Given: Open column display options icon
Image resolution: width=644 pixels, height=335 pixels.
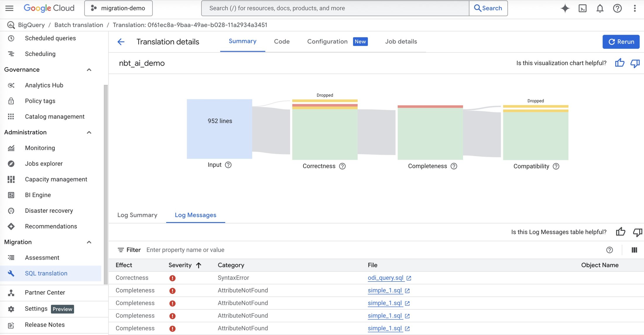Looking at the screenshot, I should (x=634, y=250).
